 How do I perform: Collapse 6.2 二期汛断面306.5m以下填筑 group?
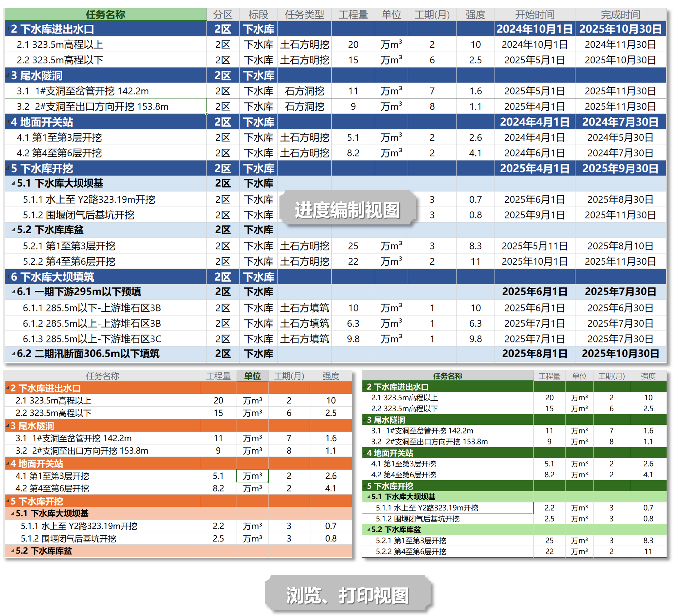(x=13, y=354)
